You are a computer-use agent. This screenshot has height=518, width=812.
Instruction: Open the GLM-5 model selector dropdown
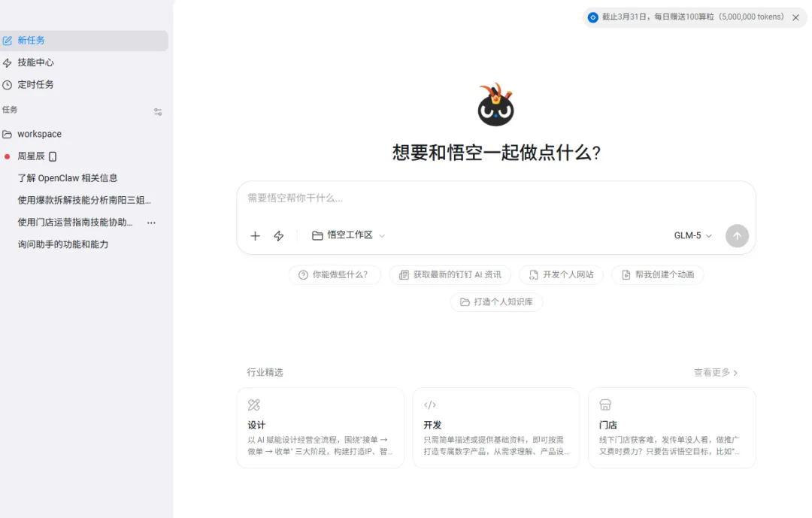pos(693,235)
